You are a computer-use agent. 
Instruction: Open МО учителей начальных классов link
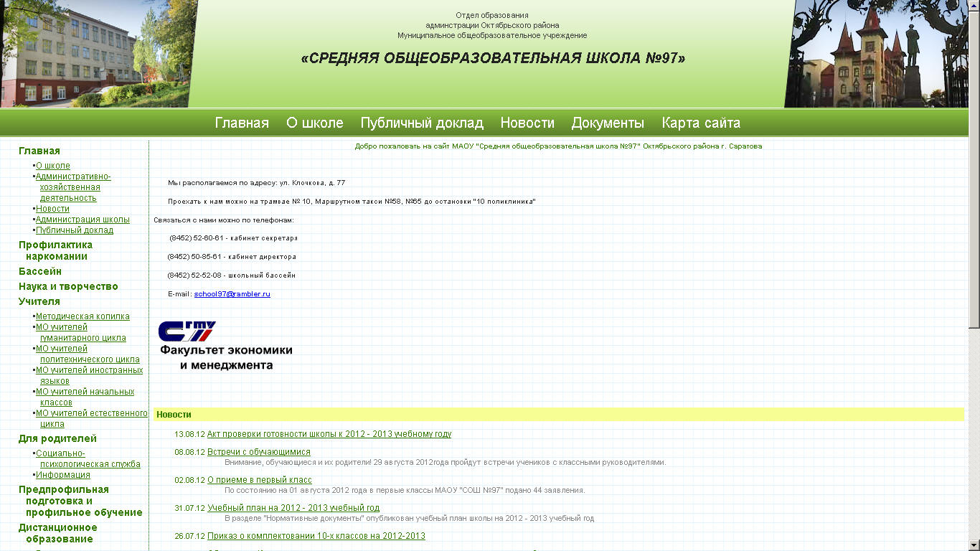click(85, 397)
